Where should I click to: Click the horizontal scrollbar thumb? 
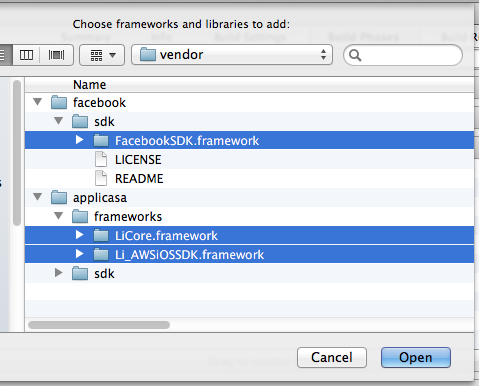(x=99, y=325)
